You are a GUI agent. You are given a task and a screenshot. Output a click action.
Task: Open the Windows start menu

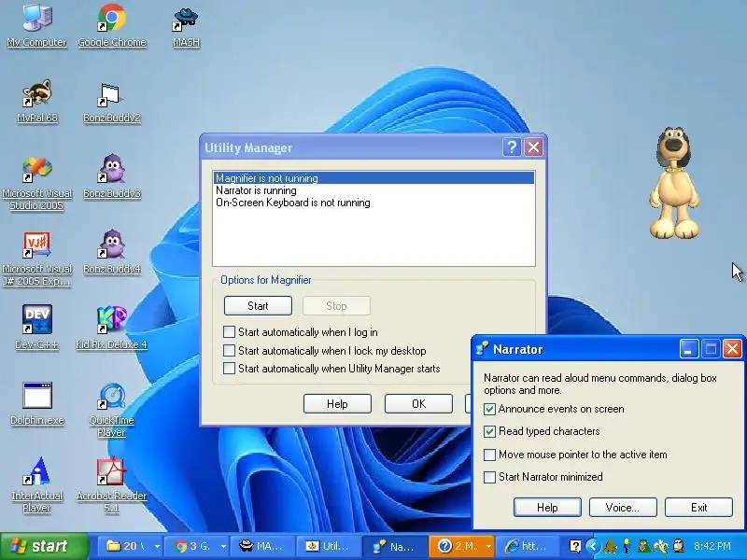click(x=44, y=546)
